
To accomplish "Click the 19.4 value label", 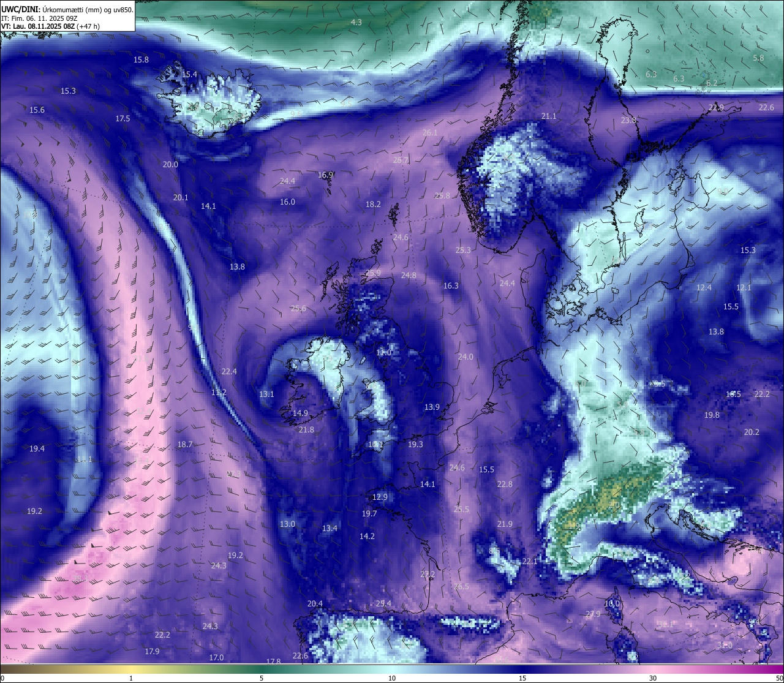I will pos(37,448).
